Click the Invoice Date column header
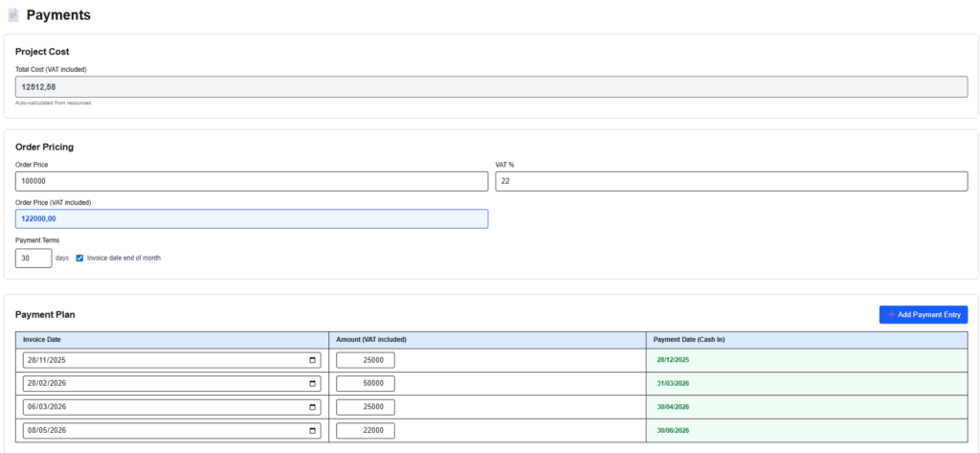Screen dimensions: 980x453 [172, 340]
